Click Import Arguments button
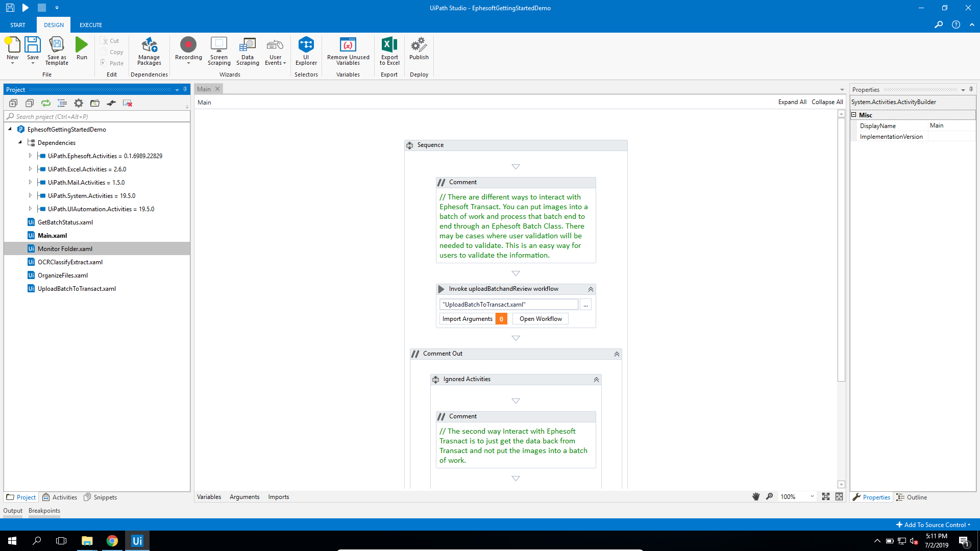980x551 pixels. tap(468, 319)
